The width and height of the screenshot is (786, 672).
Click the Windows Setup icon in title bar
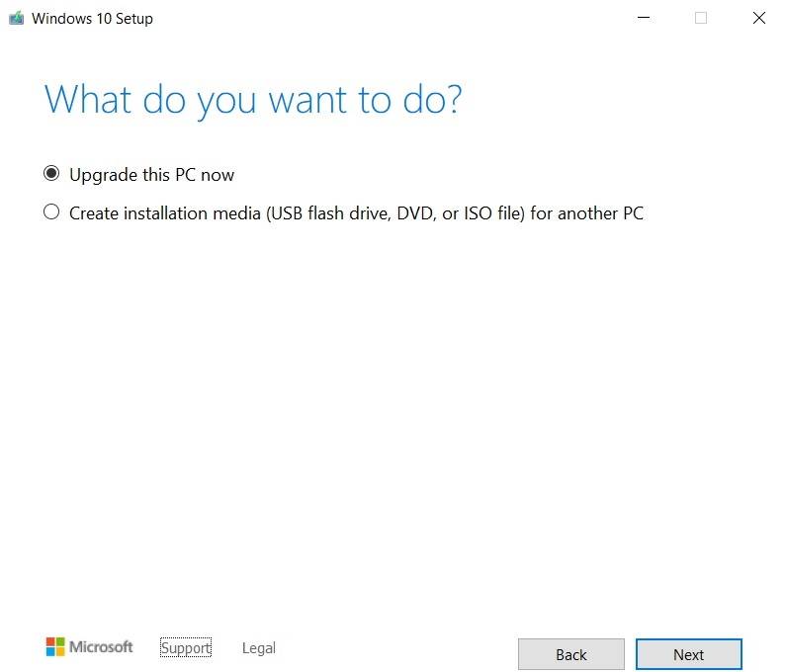[16, 18]
